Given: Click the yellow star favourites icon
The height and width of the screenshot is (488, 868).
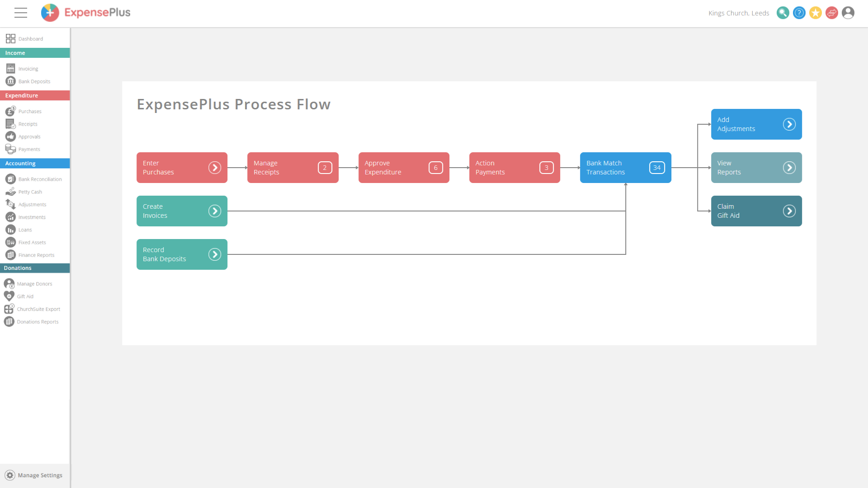Looking at the screenshot, I should 816,13.
